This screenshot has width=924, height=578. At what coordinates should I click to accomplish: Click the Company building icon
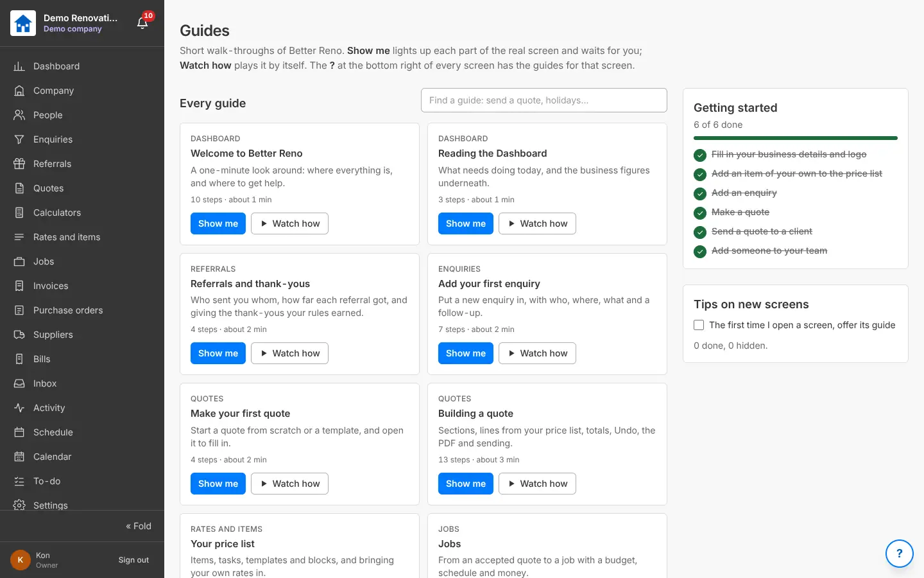[19, 91]
